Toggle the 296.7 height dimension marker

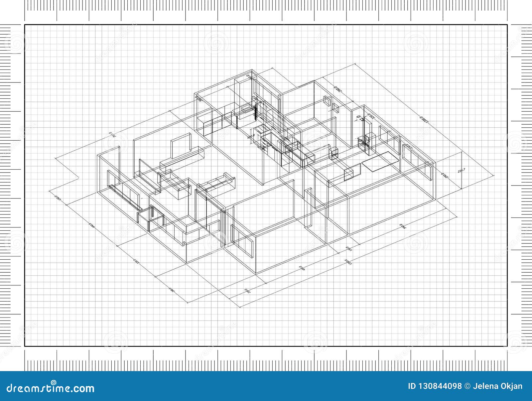click(462, 170)
